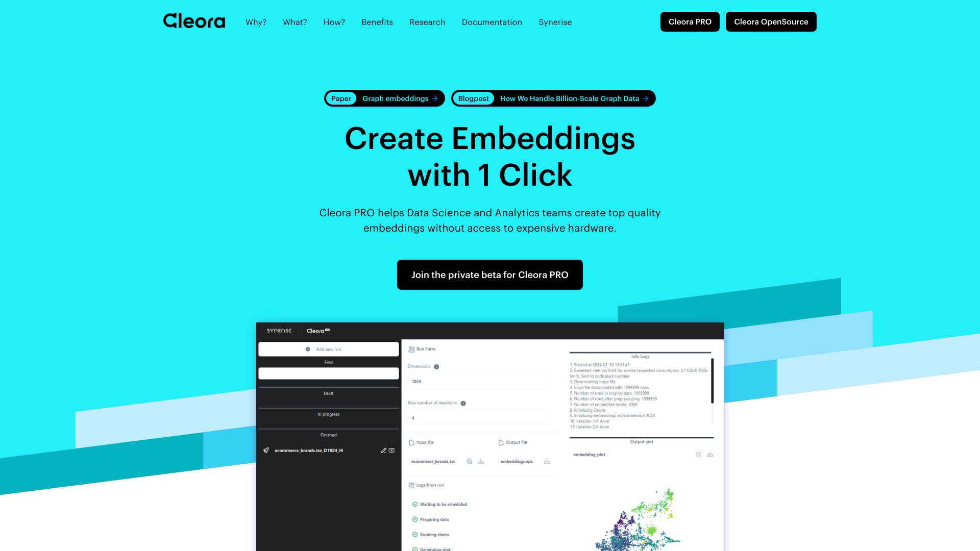Click the Dimensions info tooltip icon
The height and width of the screenshot is (551, 980).
(437, 366)
